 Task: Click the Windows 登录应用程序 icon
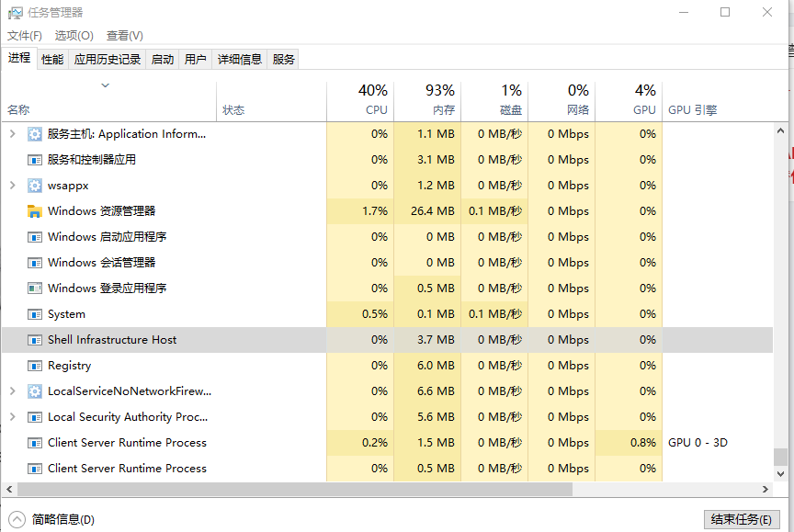pos(35,288)
